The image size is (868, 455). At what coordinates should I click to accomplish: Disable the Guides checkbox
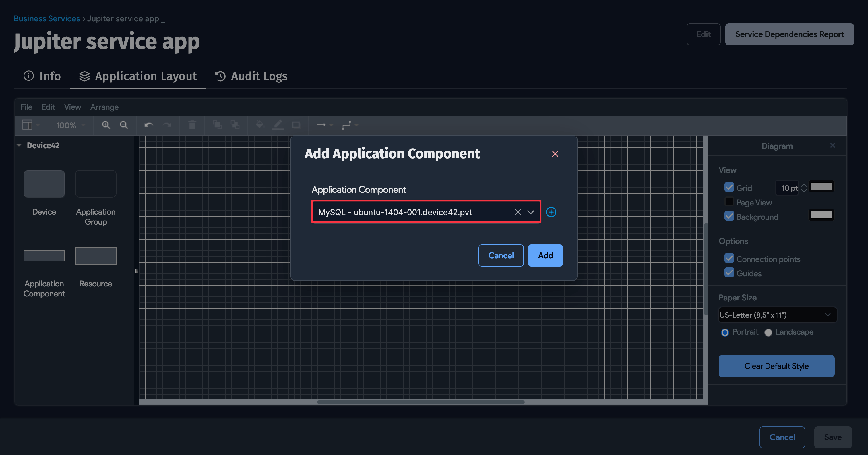click(x=729, y=273)
